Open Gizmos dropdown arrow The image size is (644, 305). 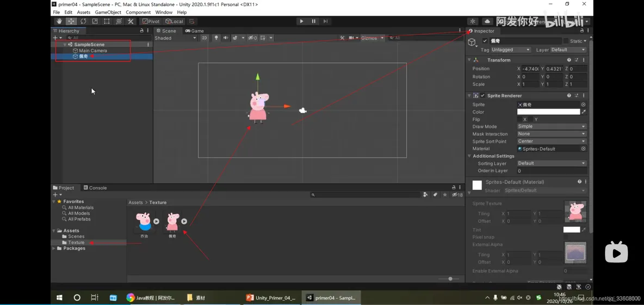(x=382, y=38)
